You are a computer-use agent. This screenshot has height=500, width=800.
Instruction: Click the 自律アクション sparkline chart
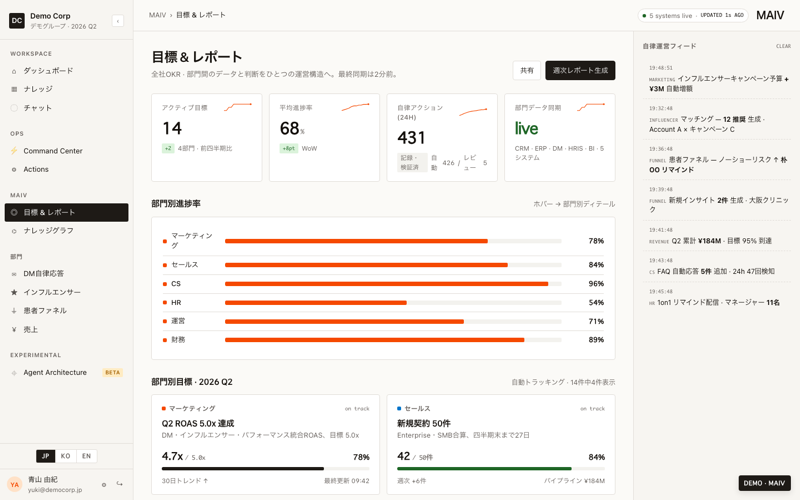tap(473, 112)
